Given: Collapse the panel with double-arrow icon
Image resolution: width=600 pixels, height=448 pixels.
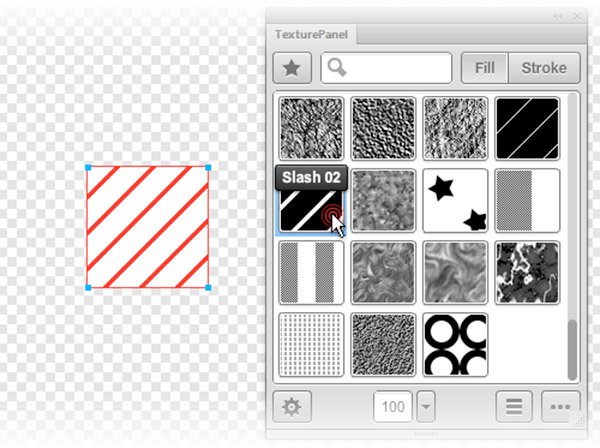Looking at the screenshot, I should click(x=558, y=16).
